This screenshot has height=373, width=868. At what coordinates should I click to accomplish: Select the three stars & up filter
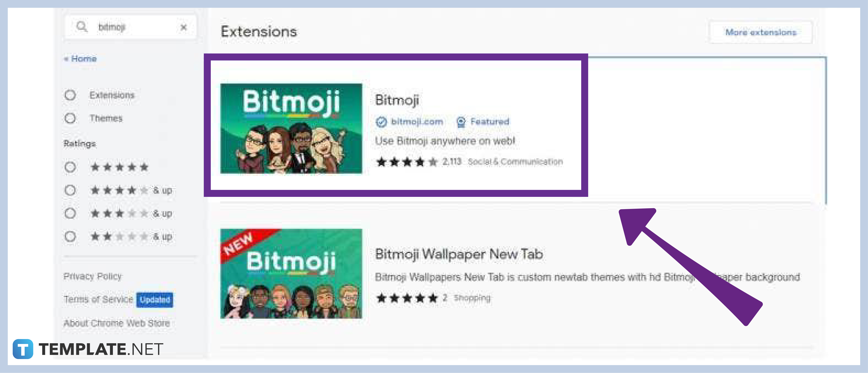click(x=70, y=213)
